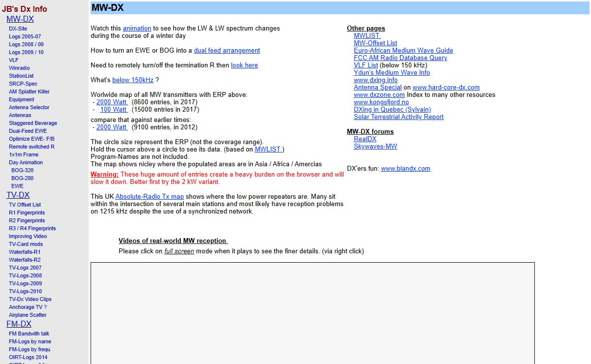Open the MW-Offset List link
This screenshot has height=364, width=591.
375,43
